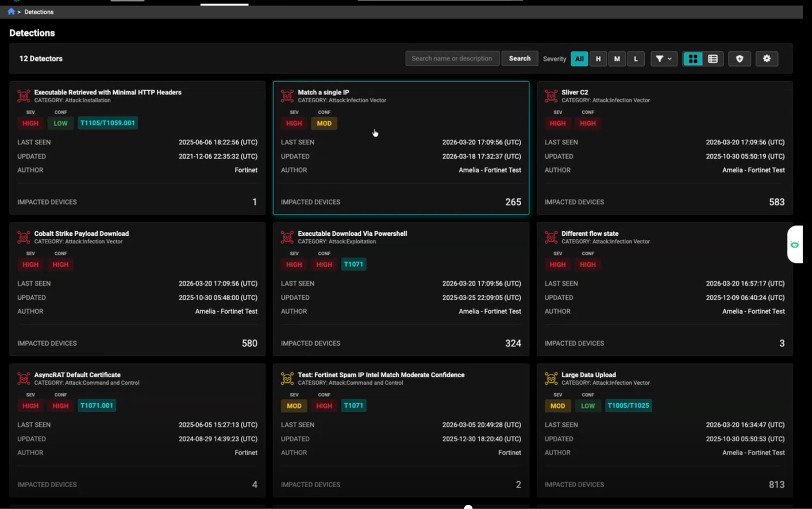This screenshot has height=509, width=812.
Task: Filter detectors by High severity
Action: pos(598,59)
